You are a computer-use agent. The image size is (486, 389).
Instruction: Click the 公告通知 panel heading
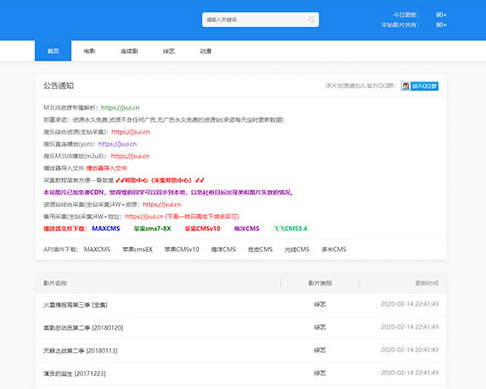58,86
